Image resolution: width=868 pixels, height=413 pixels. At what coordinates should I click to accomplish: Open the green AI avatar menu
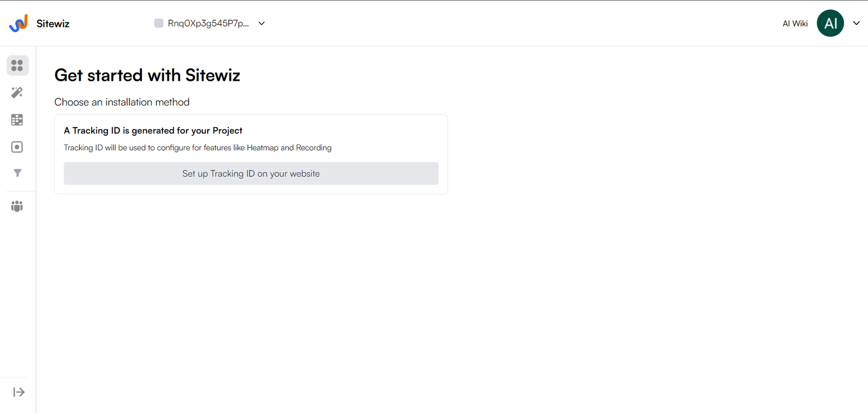[831, 23]
